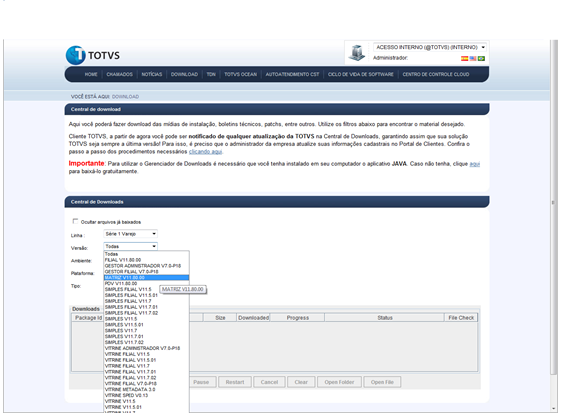Click 'aqui' link to download JAVA

pos(474,164)
